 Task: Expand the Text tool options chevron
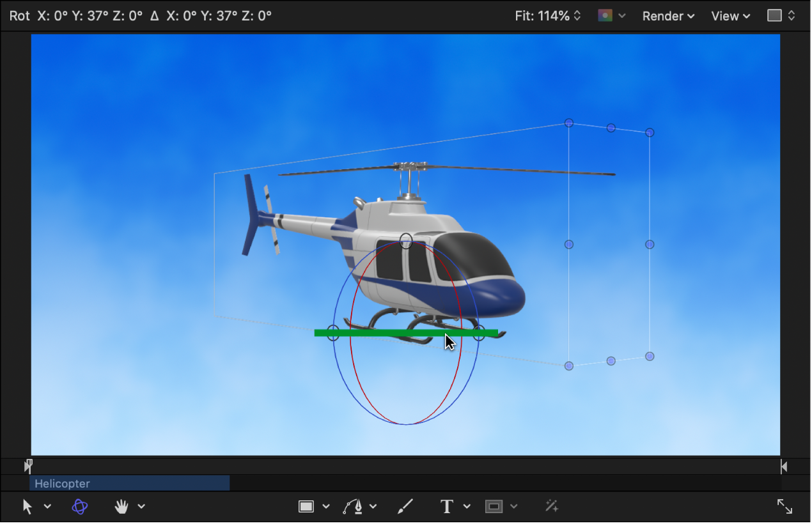[467, 506]
